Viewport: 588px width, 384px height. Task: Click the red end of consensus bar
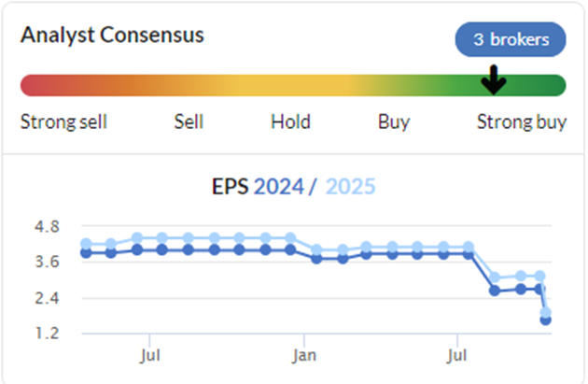point(32,85)
